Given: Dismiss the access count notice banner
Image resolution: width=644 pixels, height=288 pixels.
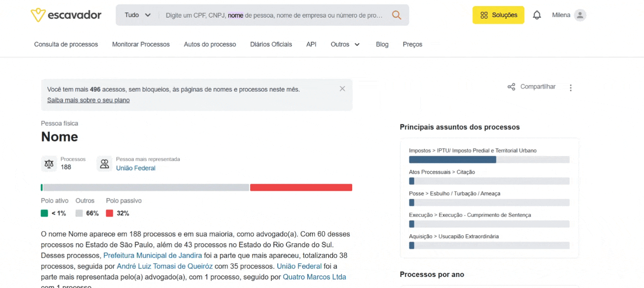Looking at the screenshot, I should tap(342, 89).
